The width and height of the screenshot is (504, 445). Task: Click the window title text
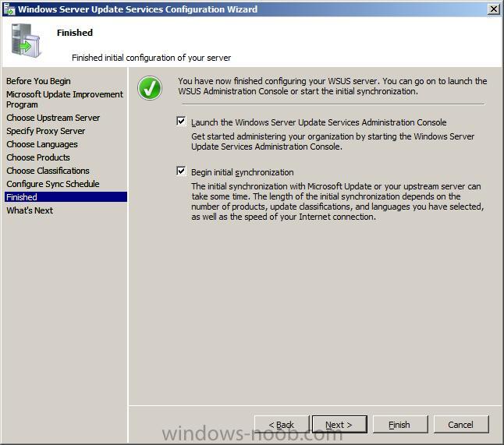coord(137,9)
